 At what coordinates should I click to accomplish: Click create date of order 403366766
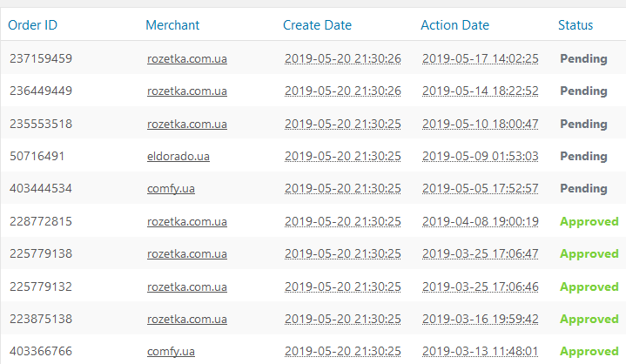pyautogui.click(x=342, y=351)
